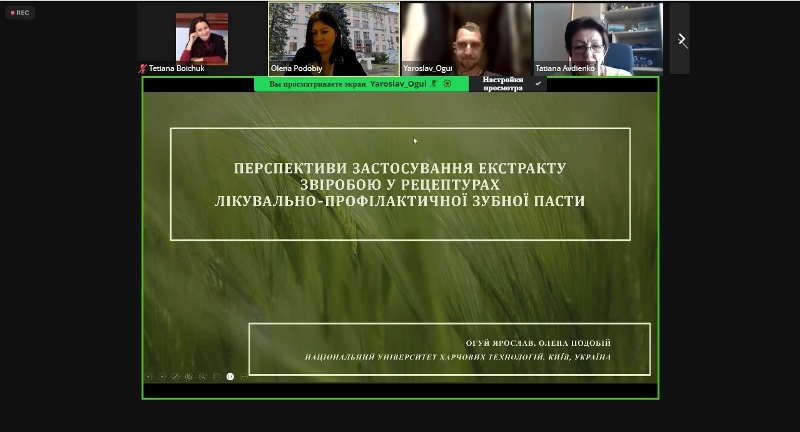Screen dimensions: 800x432
Task: Click the recording dot icon in sharing banner
Action: click(447, 84)
